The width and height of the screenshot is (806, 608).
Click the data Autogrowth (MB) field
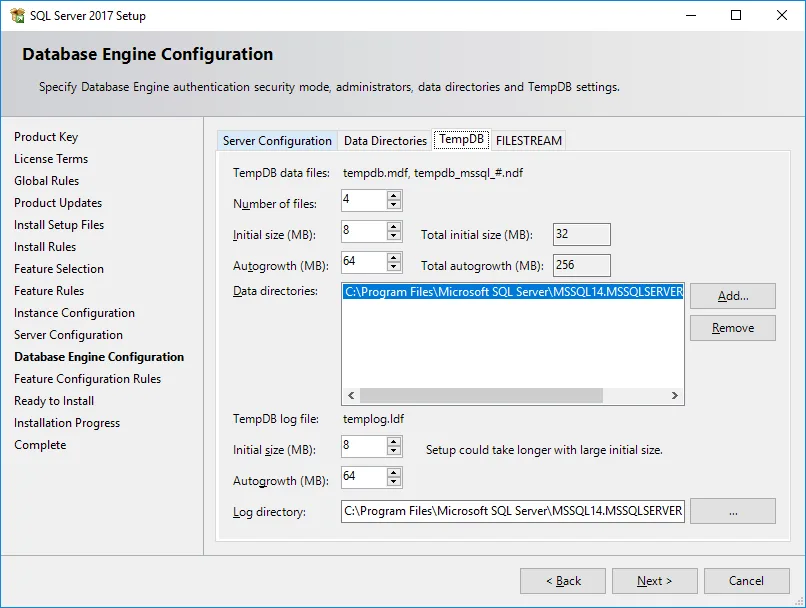[x=364, y=262]
